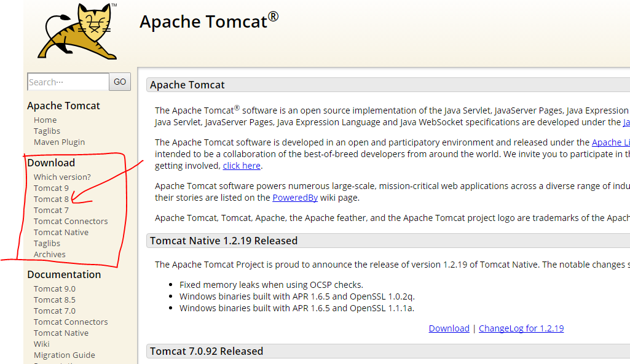Open Tomcat Native download link
Screen dimensions: 630x364
click(x=61, y=232)
